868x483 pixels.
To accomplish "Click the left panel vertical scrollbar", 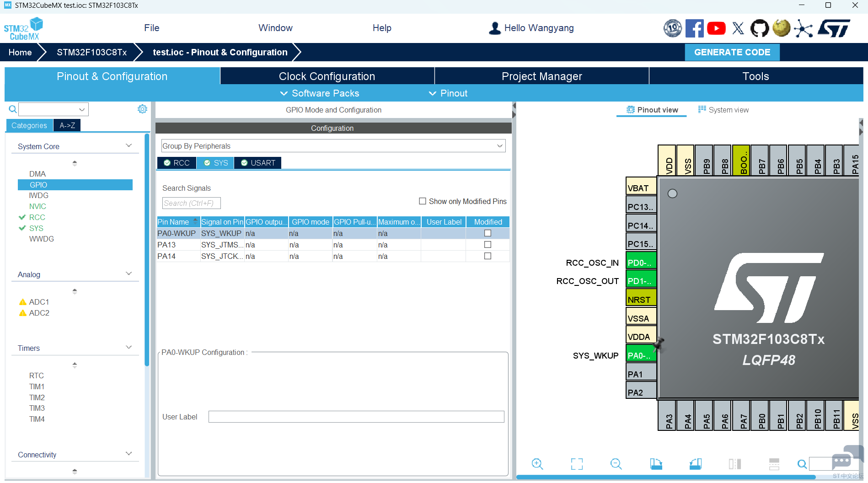I will 147,250.
